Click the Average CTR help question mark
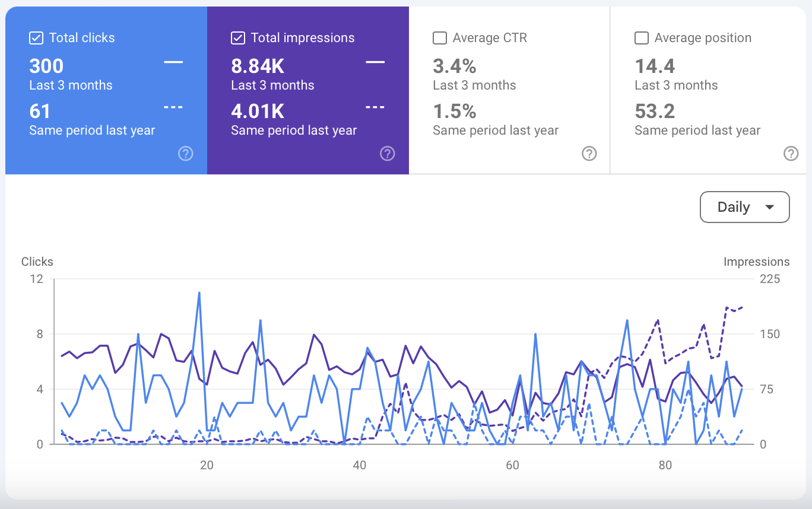 (x=589, y=154)
